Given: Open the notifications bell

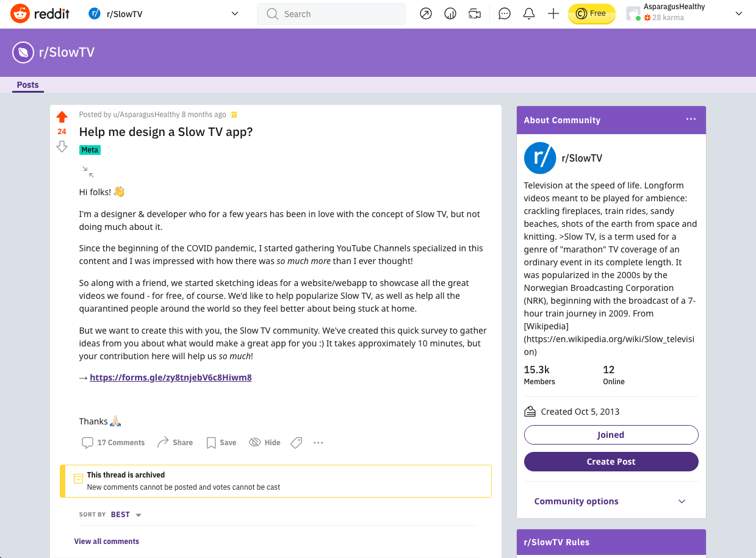Looking at the screenshot, I should pos(529,13).
